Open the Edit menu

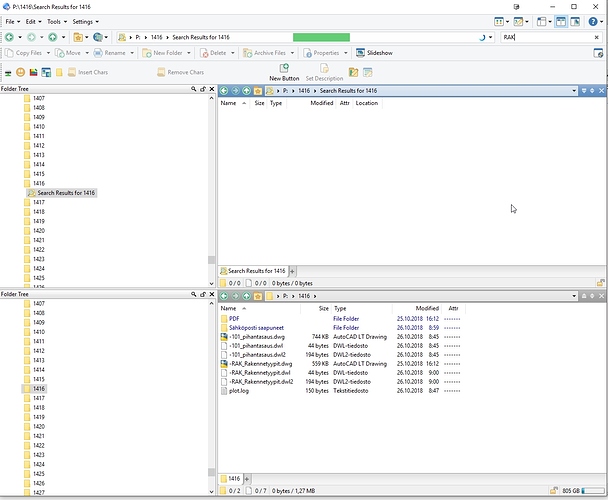[x=33, y=22]
